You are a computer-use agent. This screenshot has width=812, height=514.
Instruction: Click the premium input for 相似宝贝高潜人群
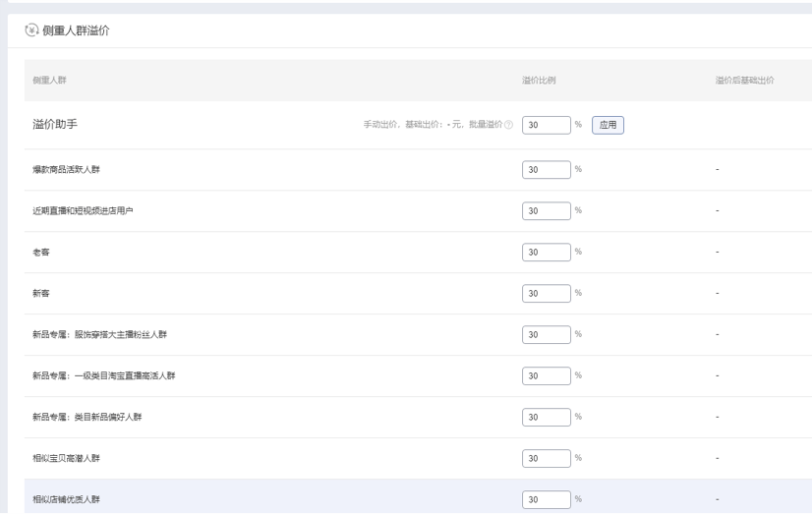pos(546,459)
